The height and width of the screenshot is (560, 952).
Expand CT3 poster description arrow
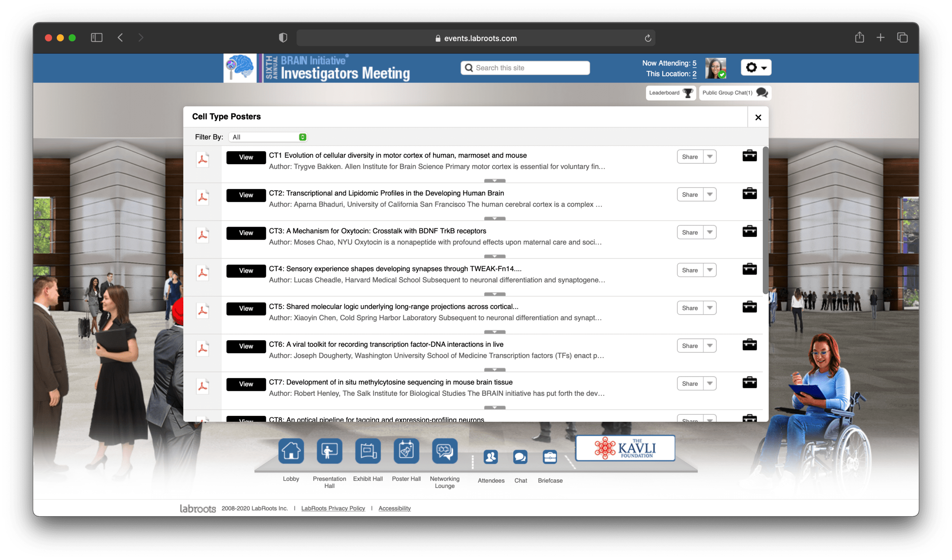point(495,256)
